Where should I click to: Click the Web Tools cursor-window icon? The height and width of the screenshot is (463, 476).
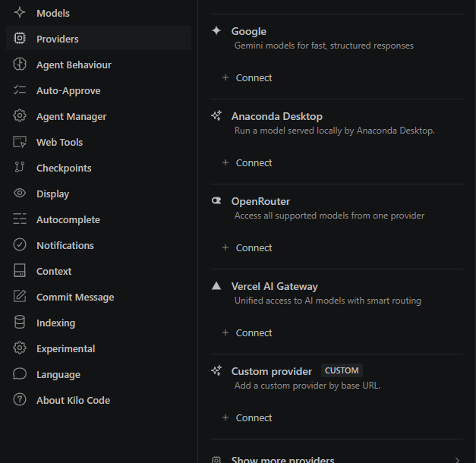click(20, 142)
